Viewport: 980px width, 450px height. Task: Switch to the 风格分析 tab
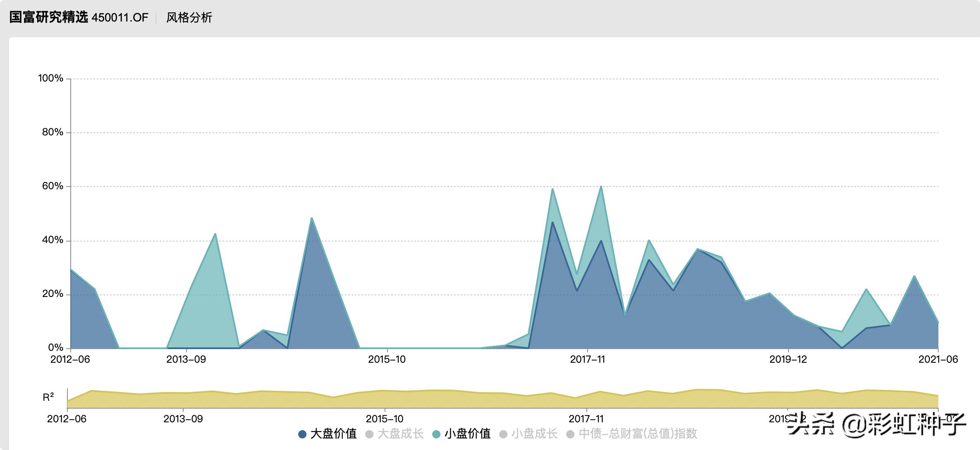pos(189,17)
